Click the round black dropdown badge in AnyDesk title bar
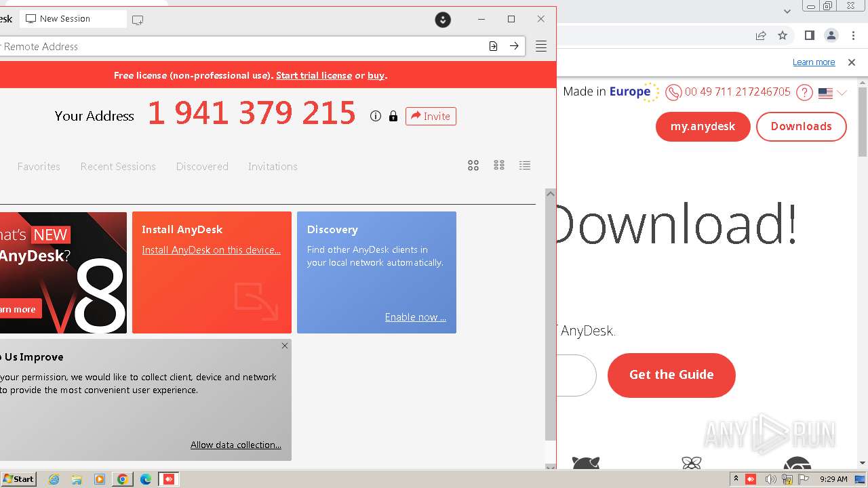This screenshot has width=868, height=488. click(x=443, y=20)
